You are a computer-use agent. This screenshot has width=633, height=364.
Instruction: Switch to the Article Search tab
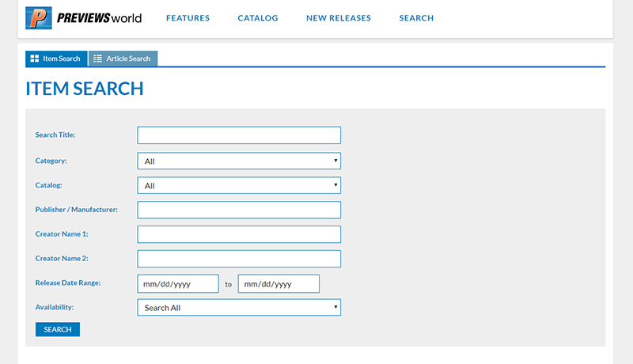(x=123, y=59)
